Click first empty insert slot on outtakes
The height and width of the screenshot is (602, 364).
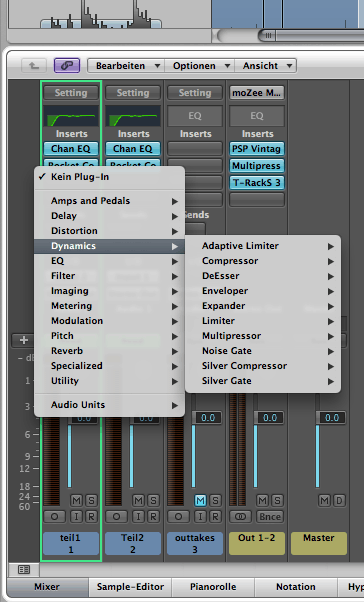click(x=195, y=149)
